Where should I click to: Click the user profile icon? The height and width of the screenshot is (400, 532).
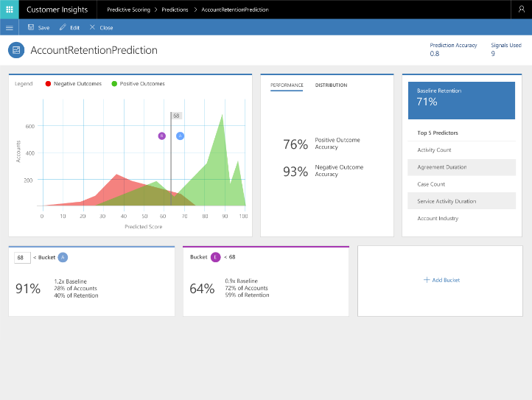[x=522, y=10]
